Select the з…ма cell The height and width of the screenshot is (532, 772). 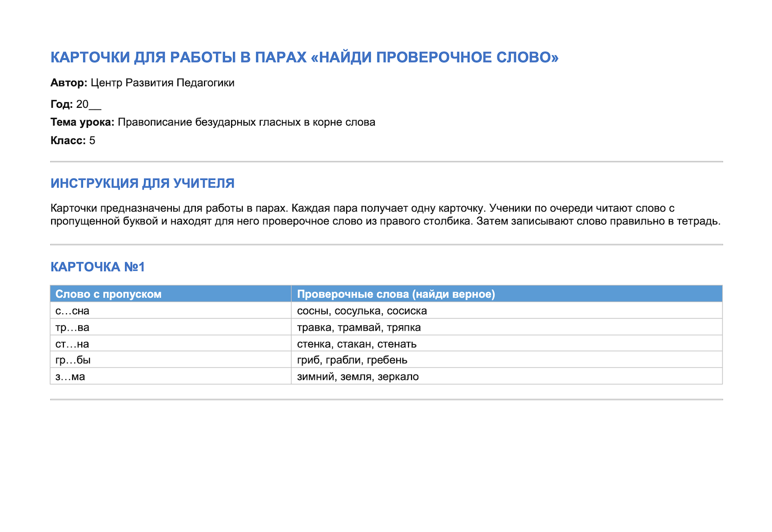[x=171, y=376]
